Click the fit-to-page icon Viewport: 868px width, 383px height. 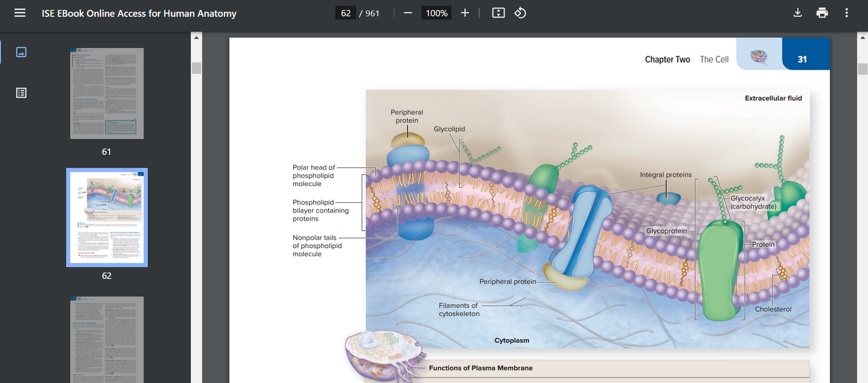pos(497,12)
